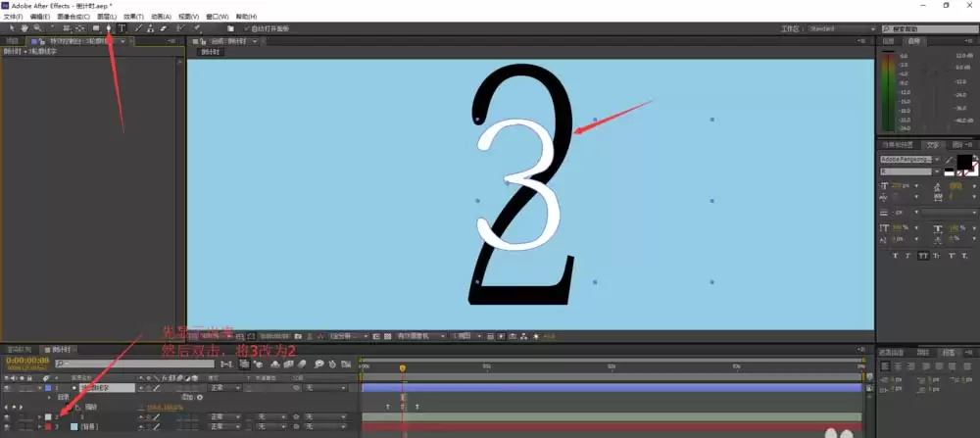980x438 pixels.
Task: Select the Clone Stamp tool
Action: pyautogui.click(x=151, y=28)
